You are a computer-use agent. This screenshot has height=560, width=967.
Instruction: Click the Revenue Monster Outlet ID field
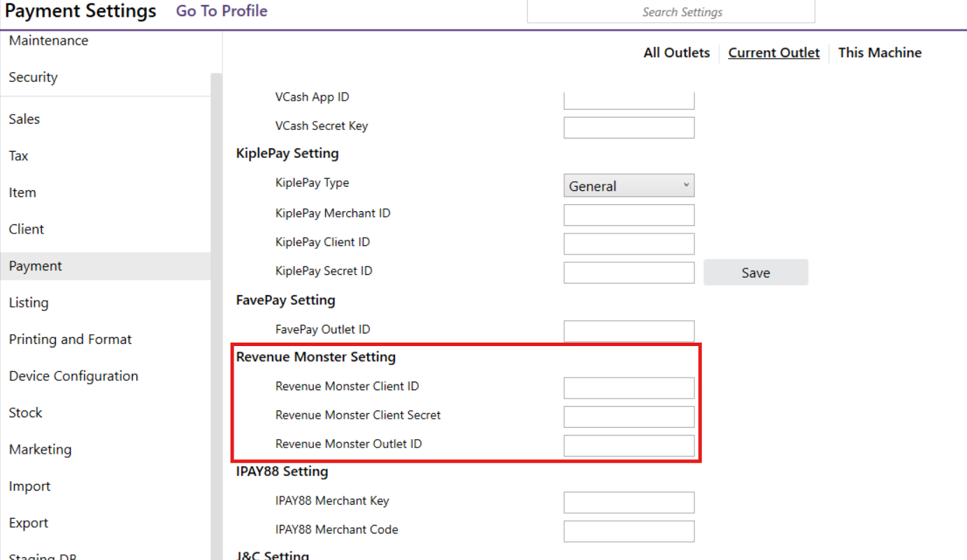pos(629,445)
